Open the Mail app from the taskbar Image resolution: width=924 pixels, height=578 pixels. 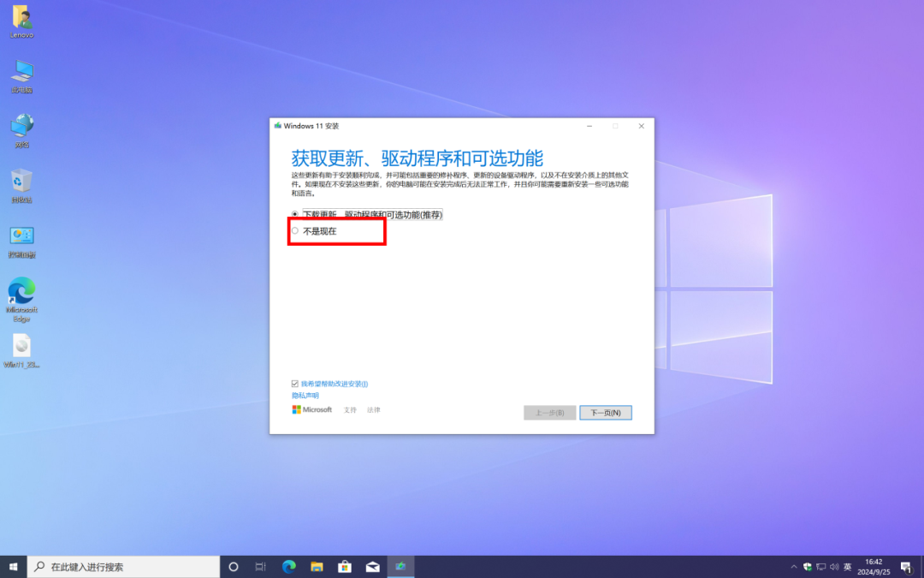pyautogui.click(x=372, y=567)
